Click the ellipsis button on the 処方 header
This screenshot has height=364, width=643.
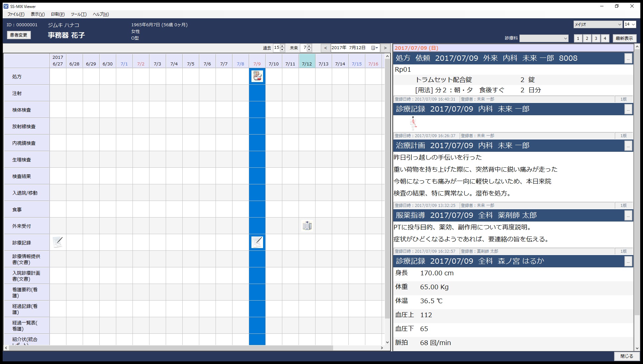click(x=628, y=58)
